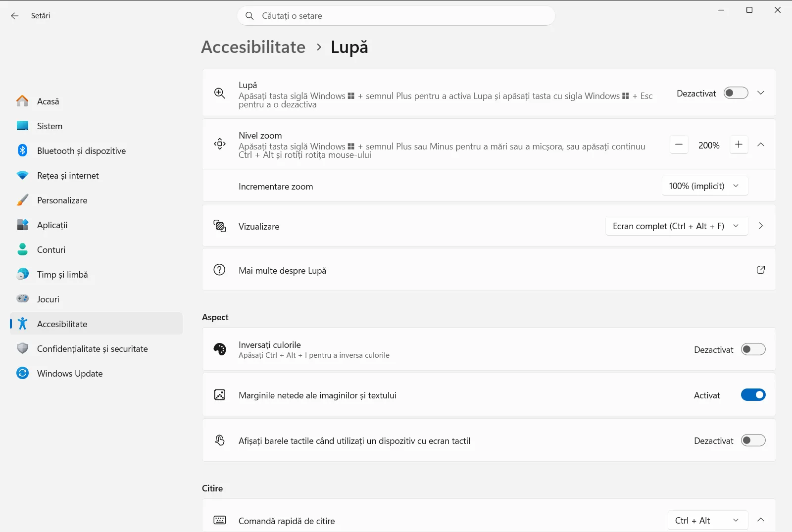The image size is (792, 532).
Task: Turn on the Lupă magnifier toggle
Action: (x=736, y=93)
